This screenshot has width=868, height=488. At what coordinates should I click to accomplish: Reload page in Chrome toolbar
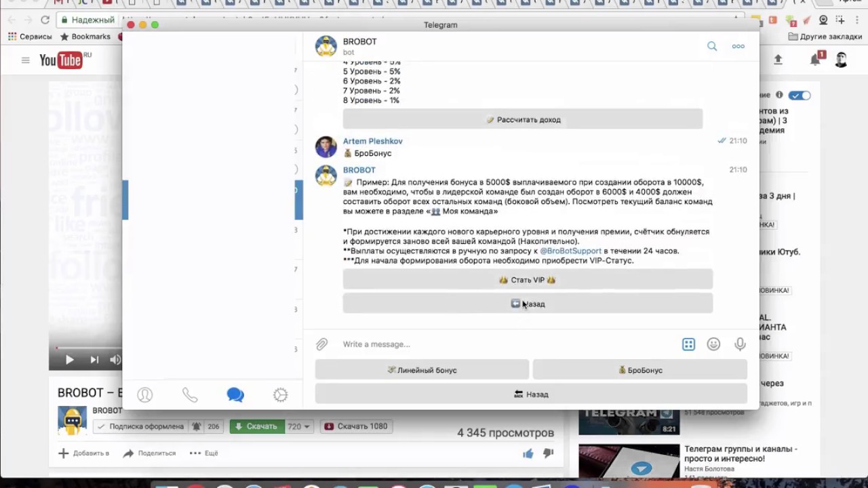click(x=45, y=20)
